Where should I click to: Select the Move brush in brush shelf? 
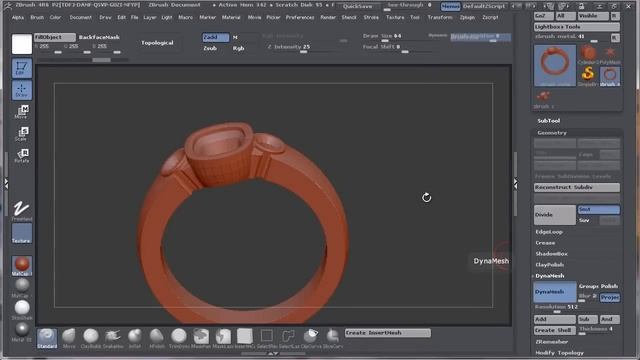69,338
